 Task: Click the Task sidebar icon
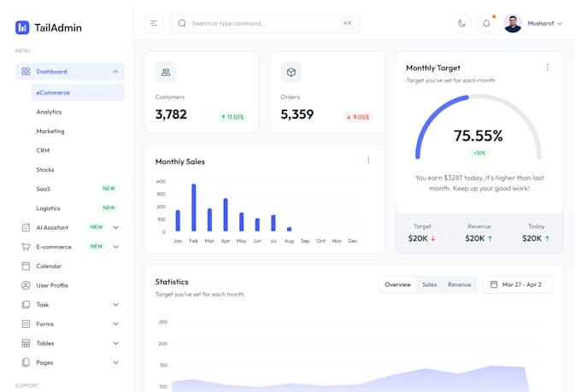pyautogui.click(x=26, y=305)
